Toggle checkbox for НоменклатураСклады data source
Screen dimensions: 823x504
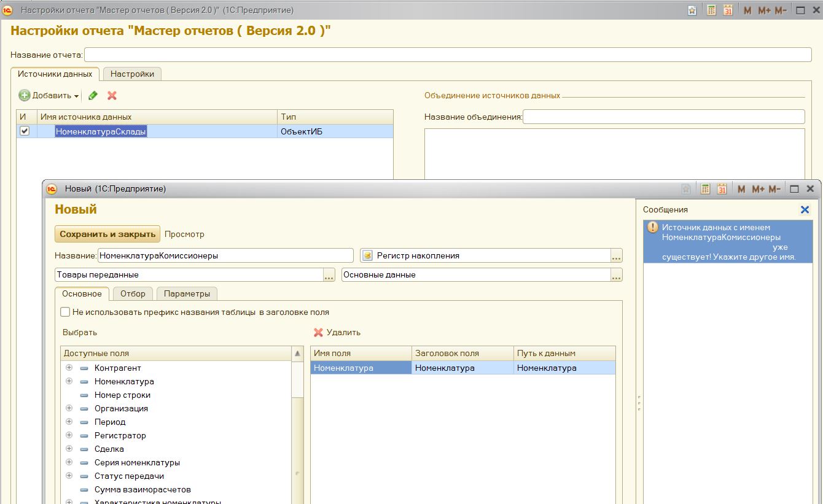(25, 131)
